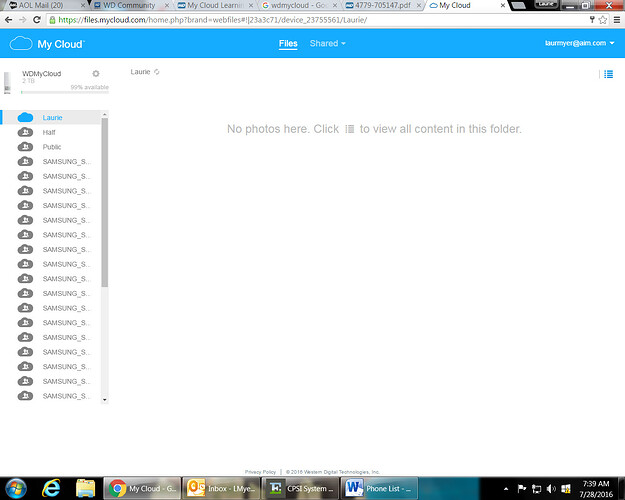Click the share list scrollbar up arrow
The width and height of the screenshot is (625, 500).
pyautogui.click(x=104, y=114)
